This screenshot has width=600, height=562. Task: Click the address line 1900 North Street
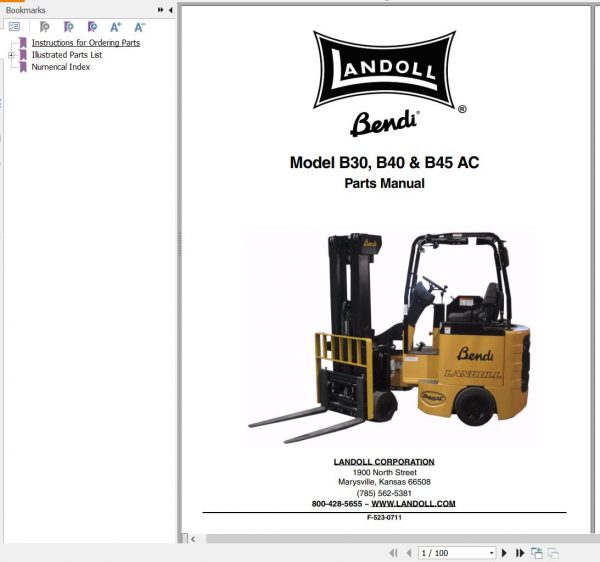coord(385,472)
